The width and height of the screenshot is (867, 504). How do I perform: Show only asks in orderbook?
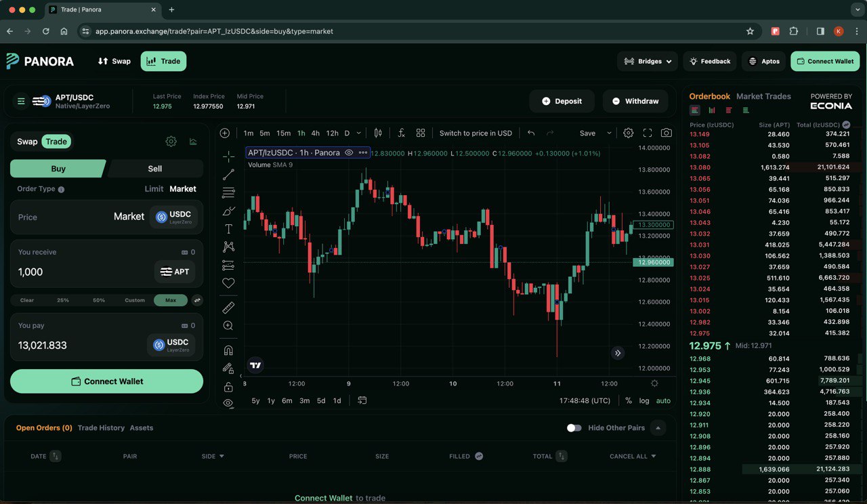pos(729,110)
